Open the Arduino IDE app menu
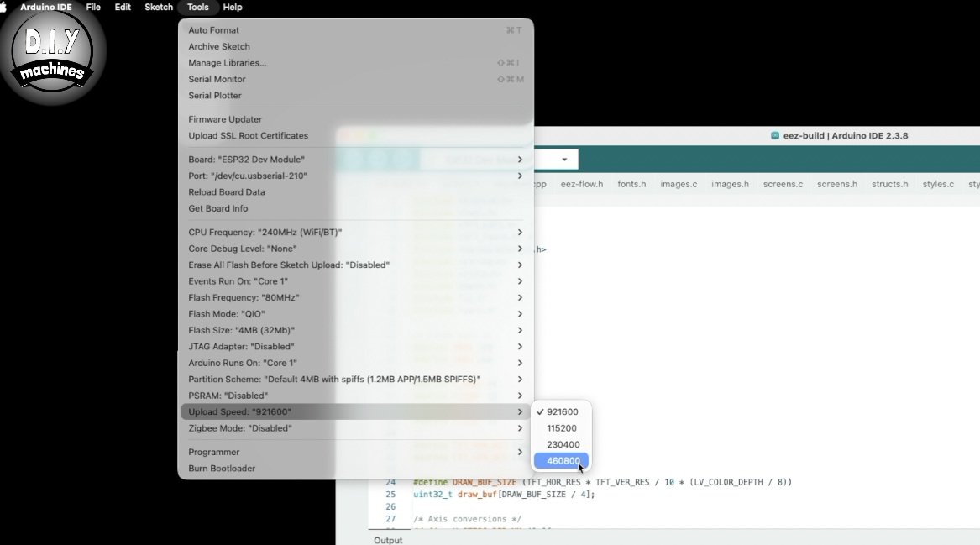 [x=45, y=7]
